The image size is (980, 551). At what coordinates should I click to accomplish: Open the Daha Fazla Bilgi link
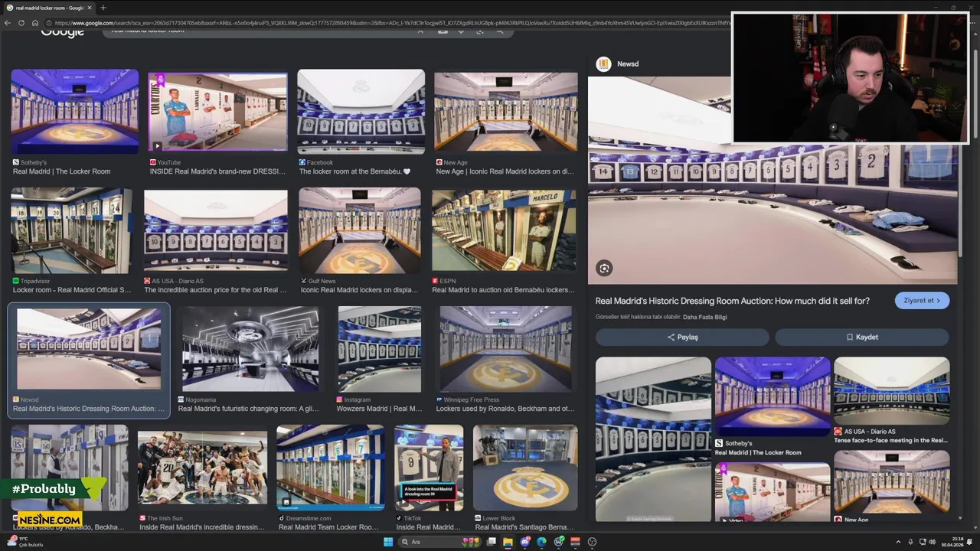[704, 317]
